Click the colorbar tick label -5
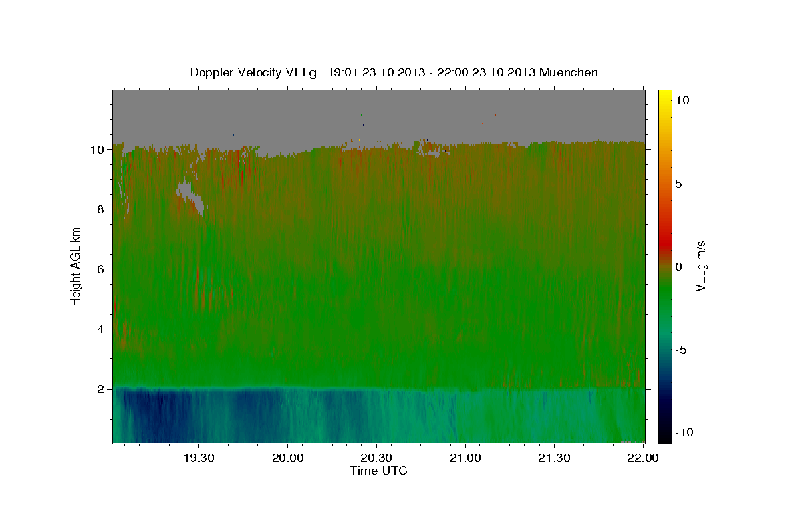Image resolution: width=798 pixels, height=532 pixels. click(x=682, y=350)
